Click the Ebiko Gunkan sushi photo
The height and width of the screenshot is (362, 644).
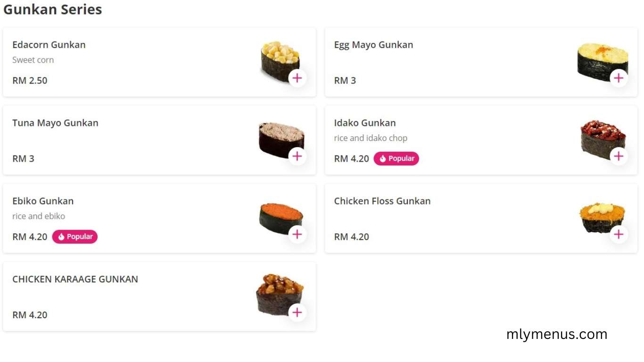[280, 216]
